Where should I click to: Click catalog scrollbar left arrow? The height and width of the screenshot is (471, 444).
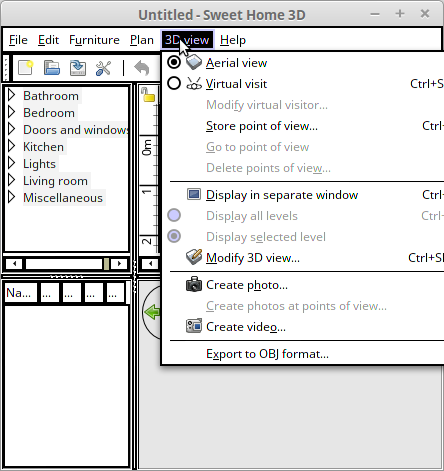pos(14,264)
